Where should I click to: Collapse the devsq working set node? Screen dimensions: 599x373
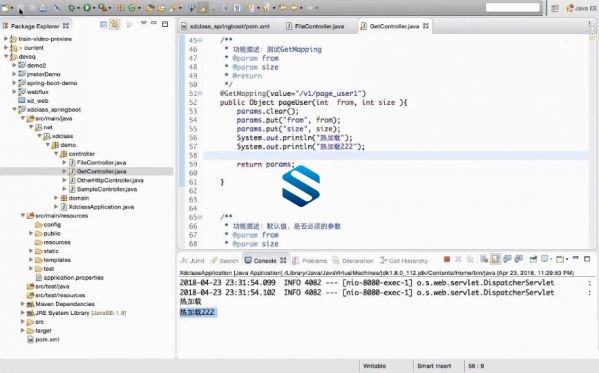(x=6, y=57)
